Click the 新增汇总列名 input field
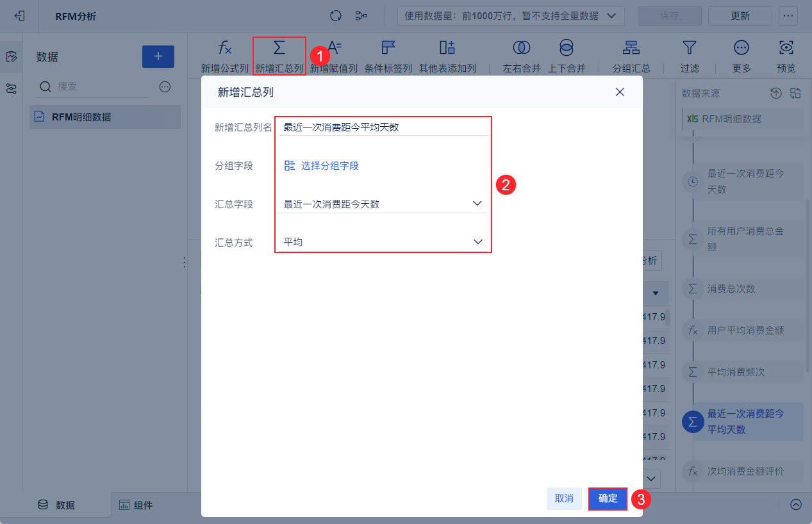812x524 pixels. (x=383, y=127)
